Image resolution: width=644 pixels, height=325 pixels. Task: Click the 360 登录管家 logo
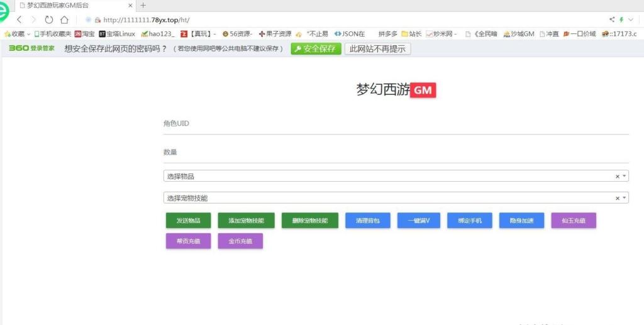click(31, 48)
